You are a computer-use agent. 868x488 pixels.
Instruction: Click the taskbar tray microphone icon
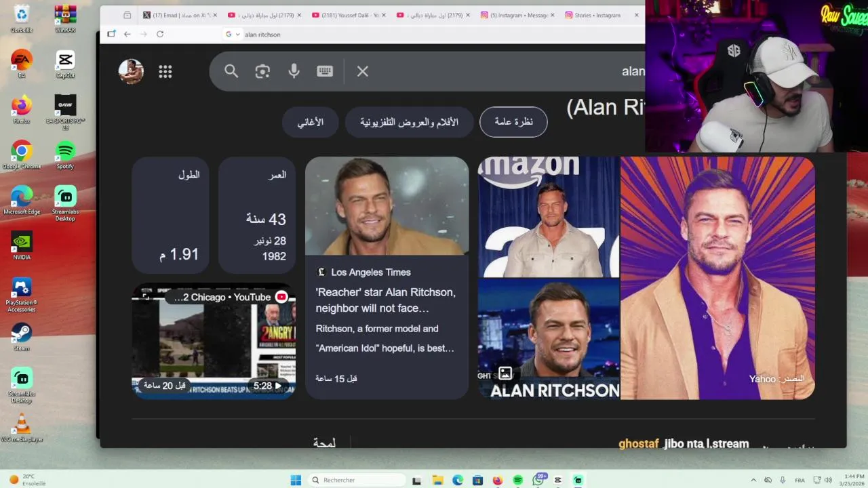tap(783, 480)
